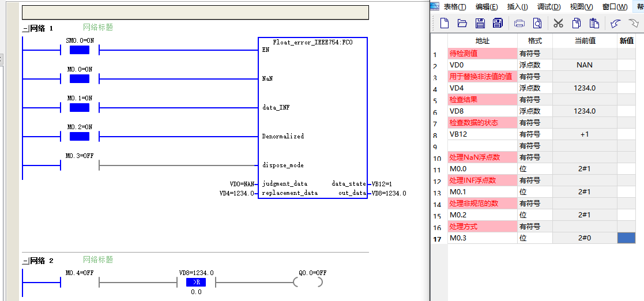
Task: Click the +1 current value of VB12
Action: point(585,134)
